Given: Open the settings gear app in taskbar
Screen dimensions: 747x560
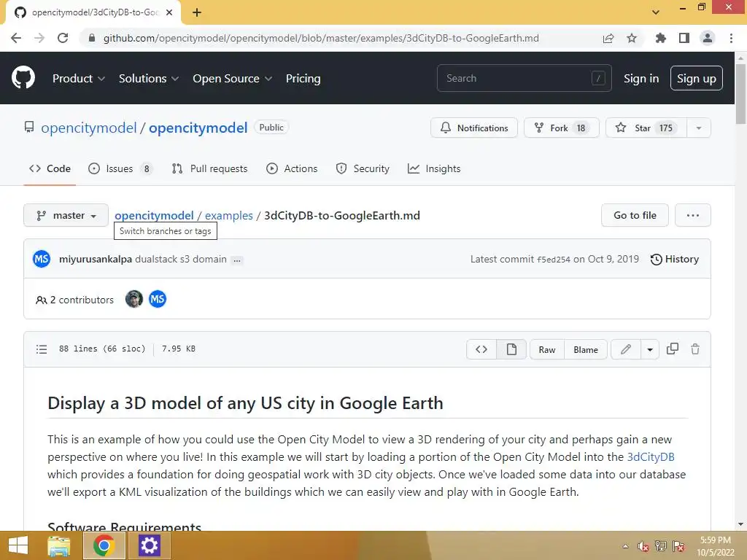Looking at the screenshot, I should coord(149,545).
